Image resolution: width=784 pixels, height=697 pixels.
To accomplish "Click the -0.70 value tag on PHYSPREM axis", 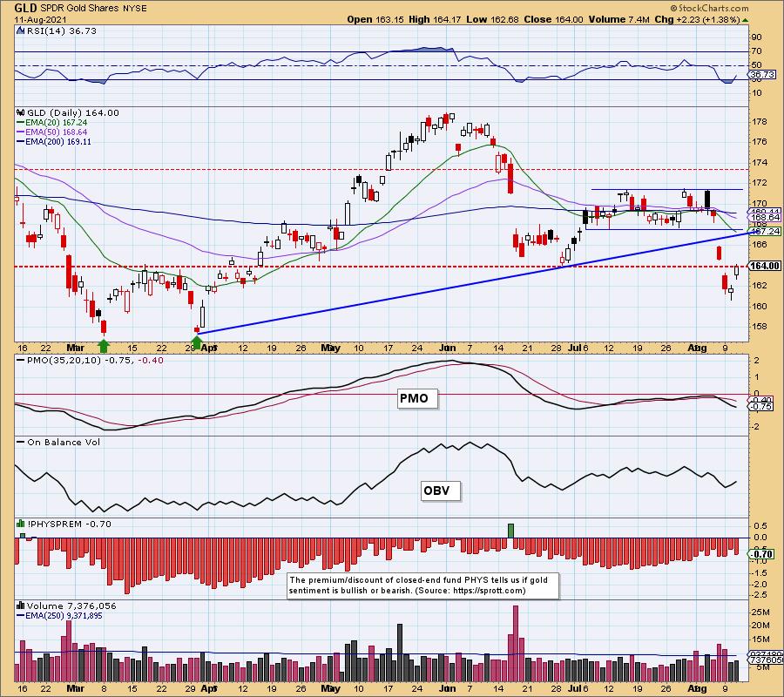I will pos(762,554).
